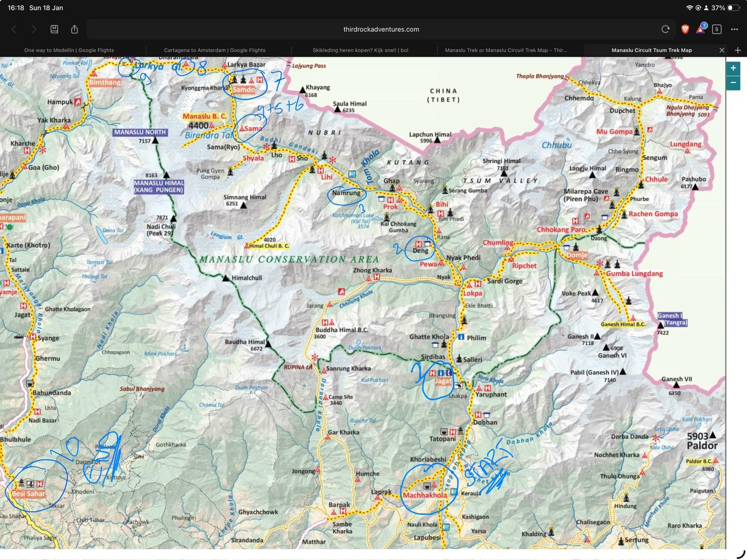Tap the Wi-Fi icon in status bar

(690, 8)
